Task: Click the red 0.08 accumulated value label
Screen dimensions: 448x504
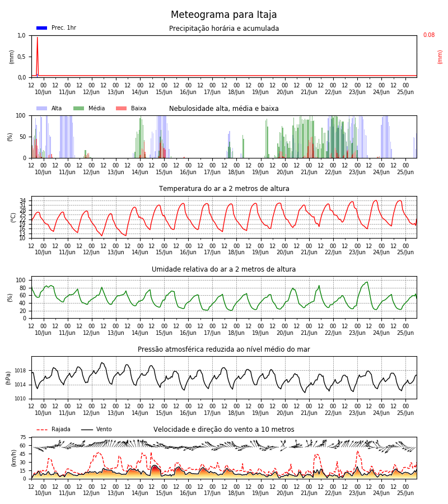Action: click(429, 35)
